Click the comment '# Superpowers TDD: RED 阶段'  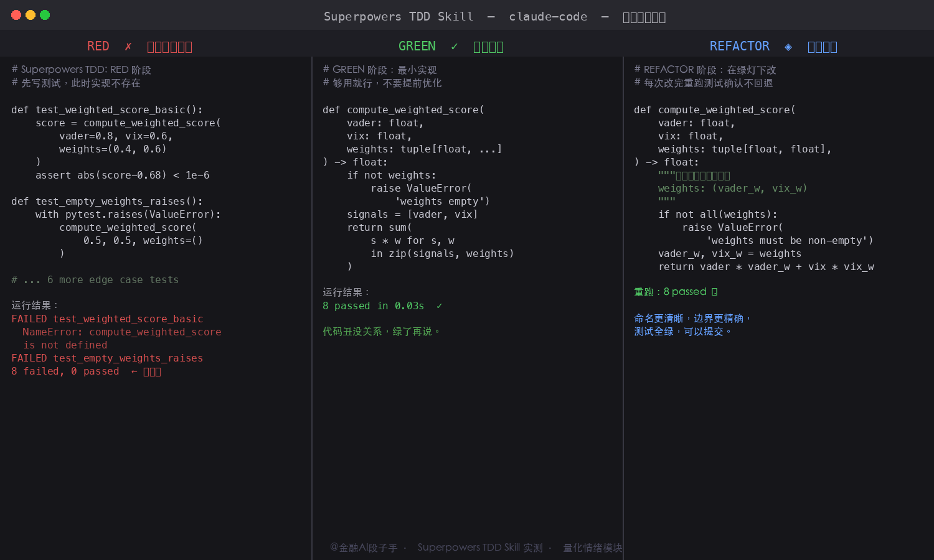click(82, 70)
